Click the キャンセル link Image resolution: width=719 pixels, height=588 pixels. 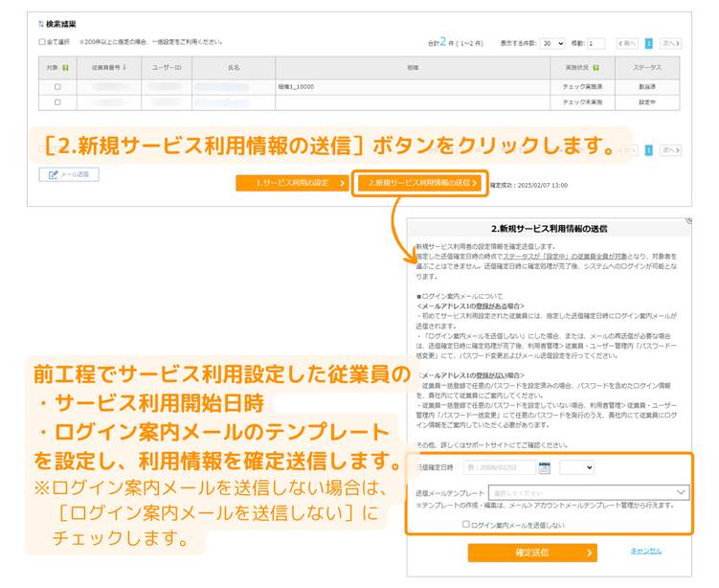coord(645,551)
